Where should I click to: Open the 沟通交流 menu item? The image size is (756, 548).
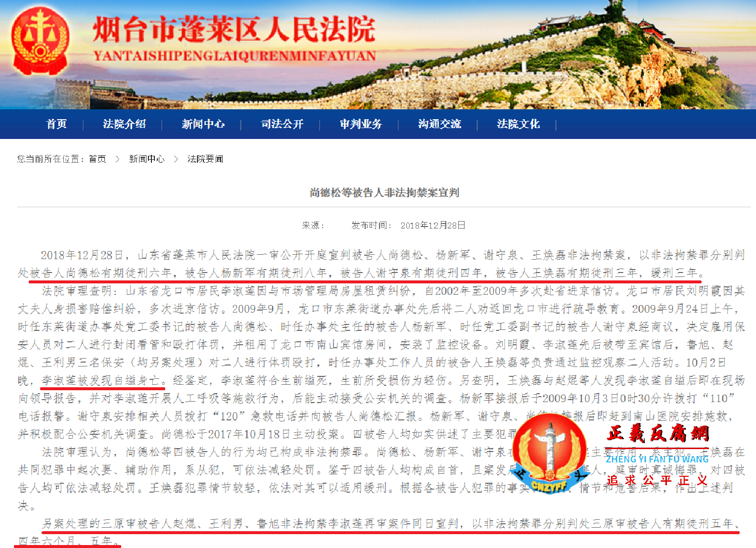(x=439, y=124)
